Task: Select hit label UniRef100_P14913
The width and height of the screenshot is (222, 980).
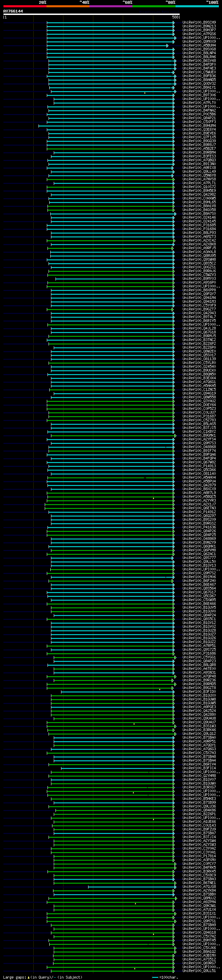Action: click(199, 466)
